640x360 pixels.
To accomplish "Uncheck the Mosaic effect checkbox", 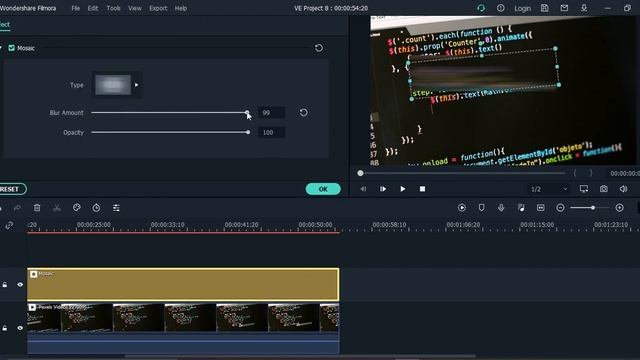I will [x=11, y=48].
